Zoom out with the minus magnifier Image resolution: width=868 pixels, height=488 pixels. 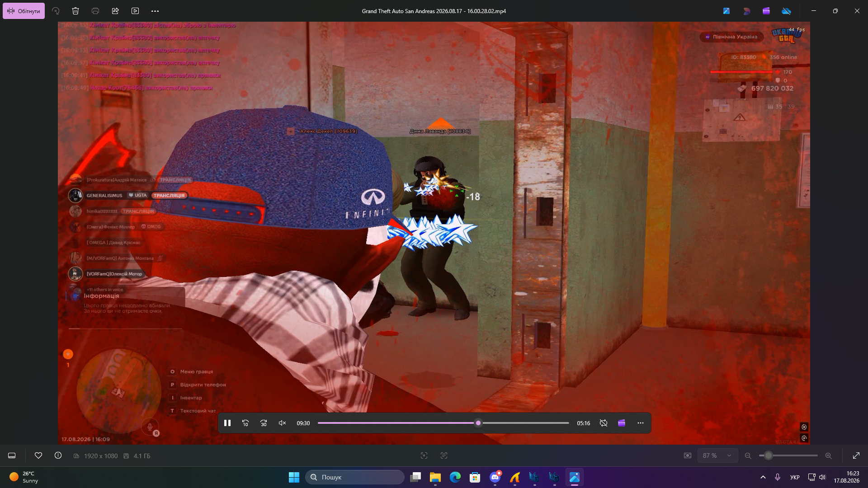click(748, 455)
